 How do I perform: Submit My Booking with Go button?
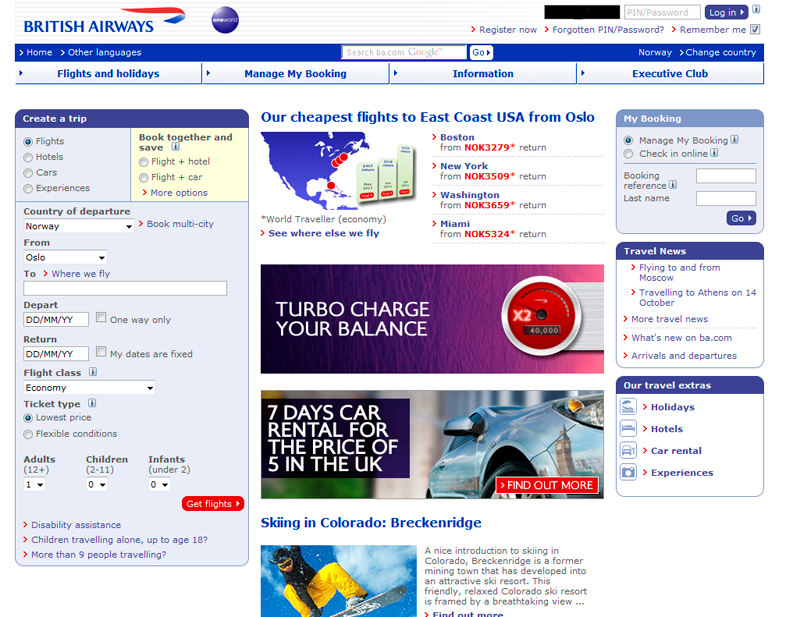point(741,218)
